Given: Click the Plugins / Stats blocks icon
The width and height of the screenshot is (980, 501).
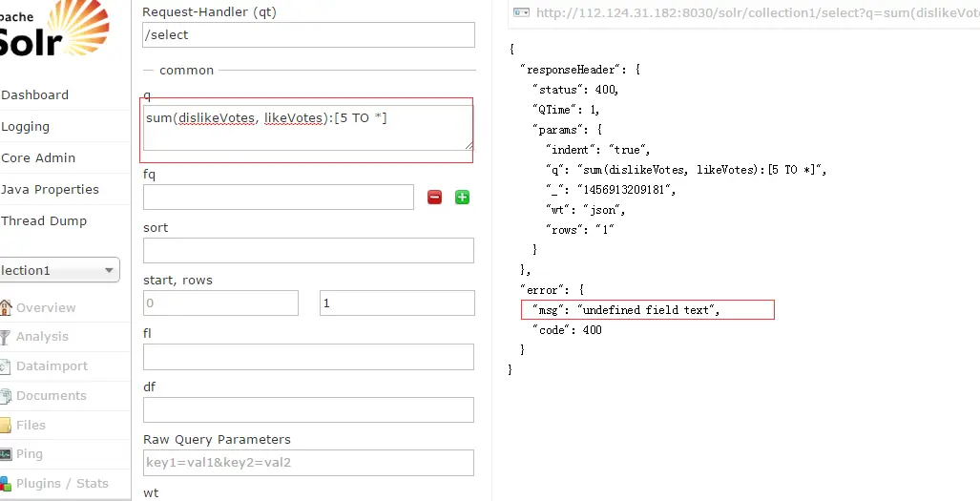Looking at the screenshot, I should pos(6,484).
